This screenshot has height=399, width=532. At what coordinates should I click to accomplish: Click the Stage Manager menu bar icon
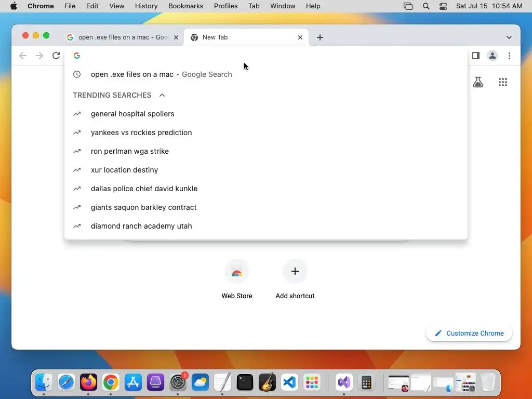coord(408,6)
